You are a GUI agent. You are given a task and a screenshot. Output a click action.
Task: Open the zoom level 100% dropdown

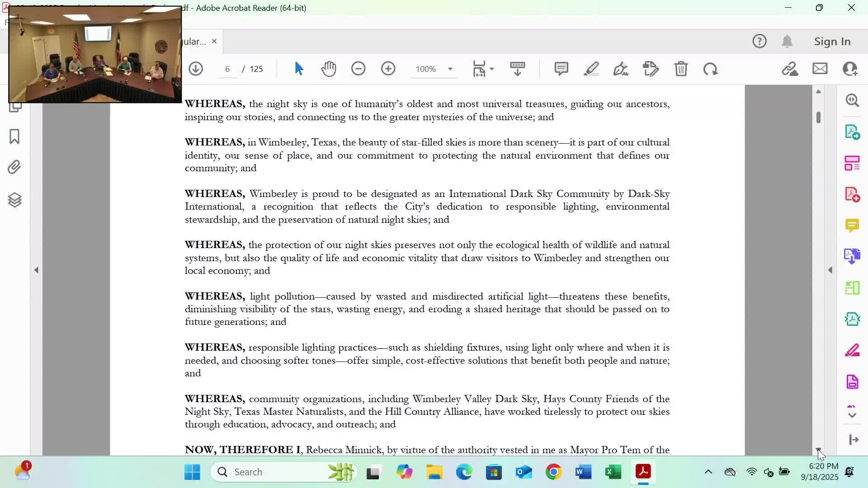(x=450, y=69)
